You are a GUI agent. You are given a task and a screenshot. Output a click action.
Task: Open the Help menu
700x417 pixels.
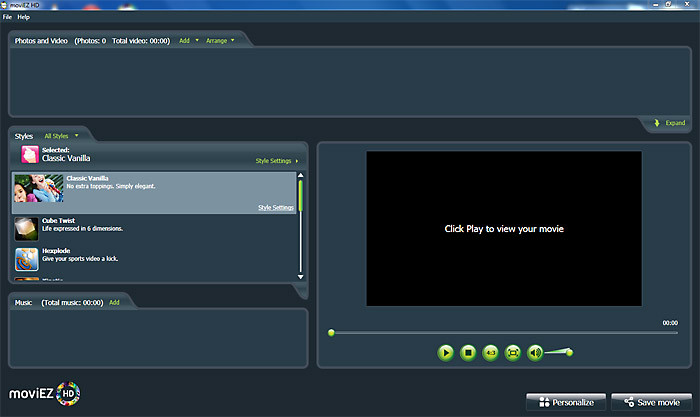point(23,17)
